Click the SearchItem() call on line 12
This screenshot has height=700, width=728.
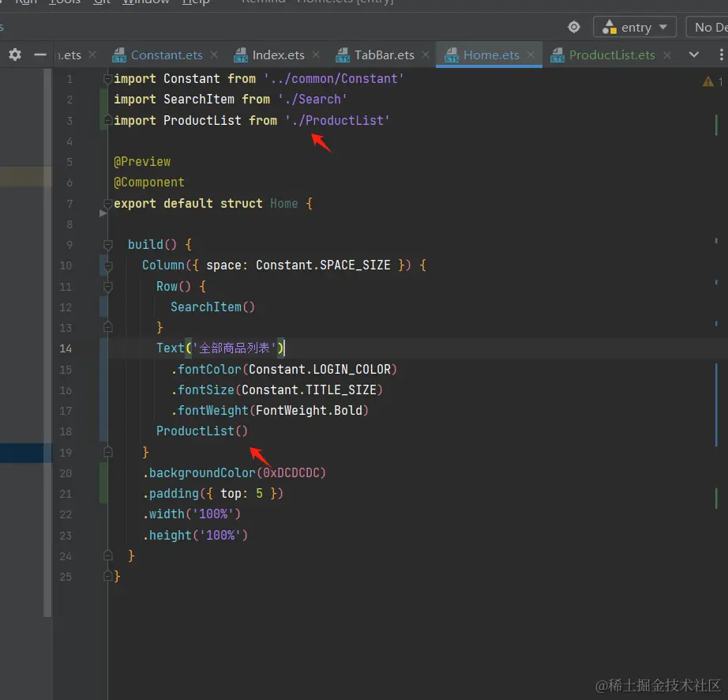point(212,307)
